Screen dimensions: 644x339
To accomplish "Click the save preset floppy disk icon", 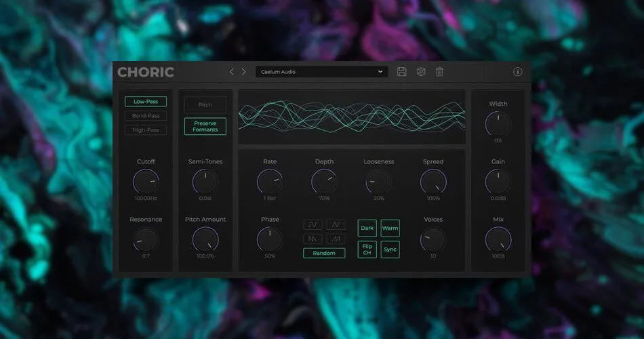I will (401, 71).
